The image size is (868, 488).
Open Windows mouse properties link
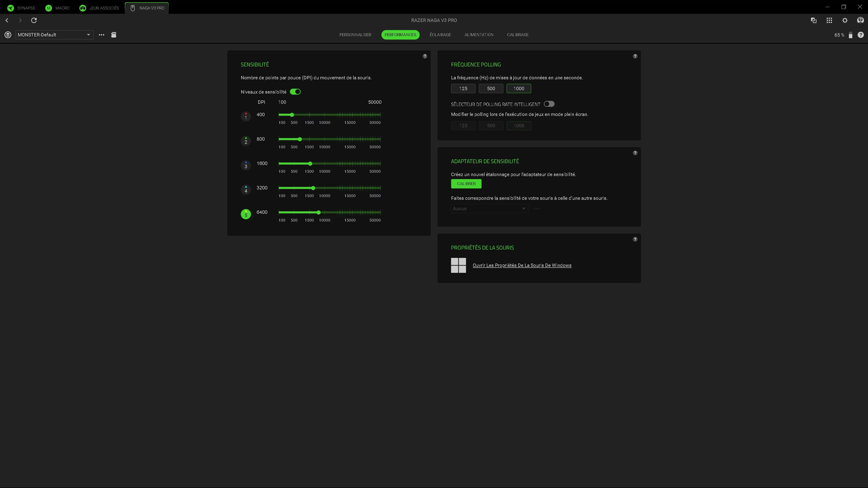point(522,265)
